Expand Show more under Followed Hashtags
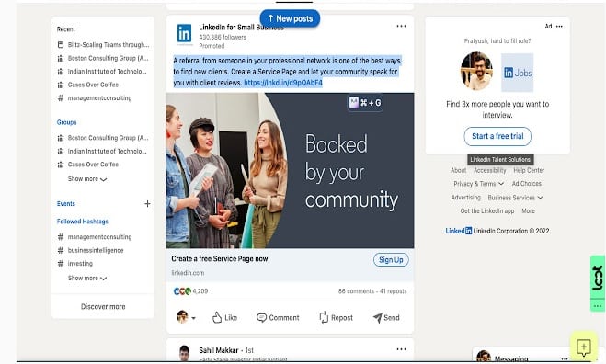606x364 pixels. click(87, 278)
